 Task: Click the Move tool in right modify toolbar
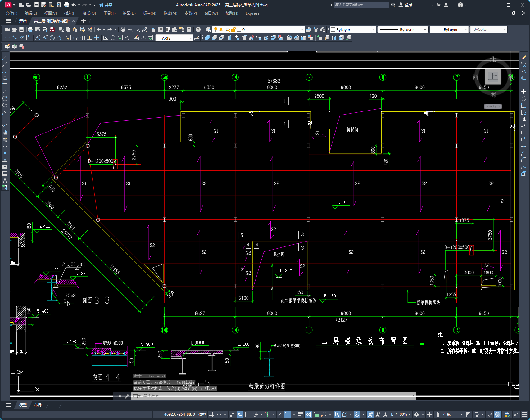(524, 92)
